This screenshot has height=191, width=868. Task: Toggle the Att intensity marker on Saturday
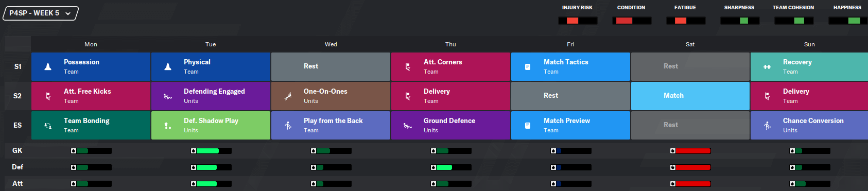tap(673, 184)
